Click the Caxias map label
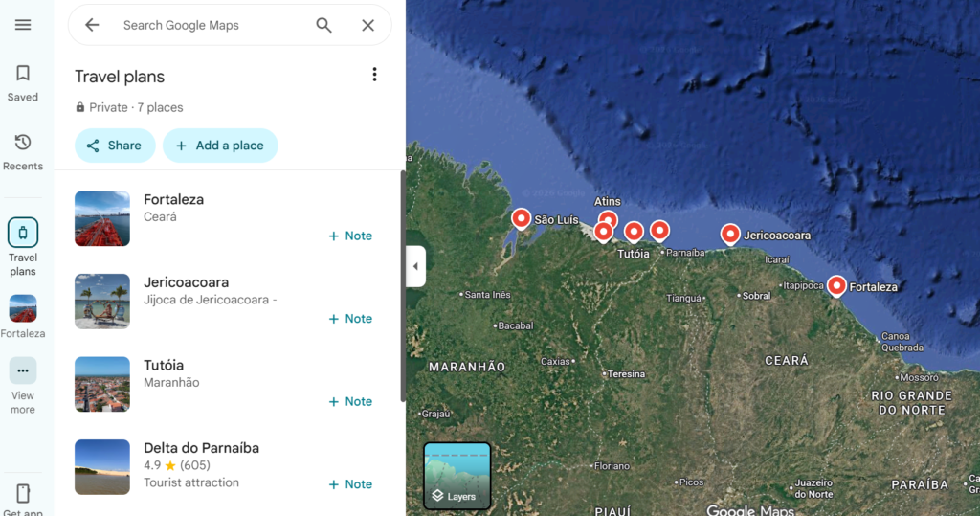 [x=555, y=362]
